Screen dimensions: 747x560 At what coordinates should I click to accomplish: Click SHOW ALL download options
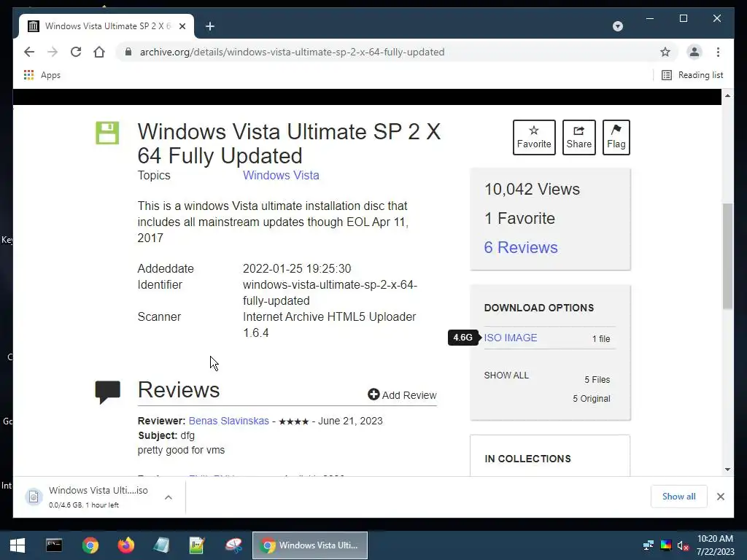[506, 376]
